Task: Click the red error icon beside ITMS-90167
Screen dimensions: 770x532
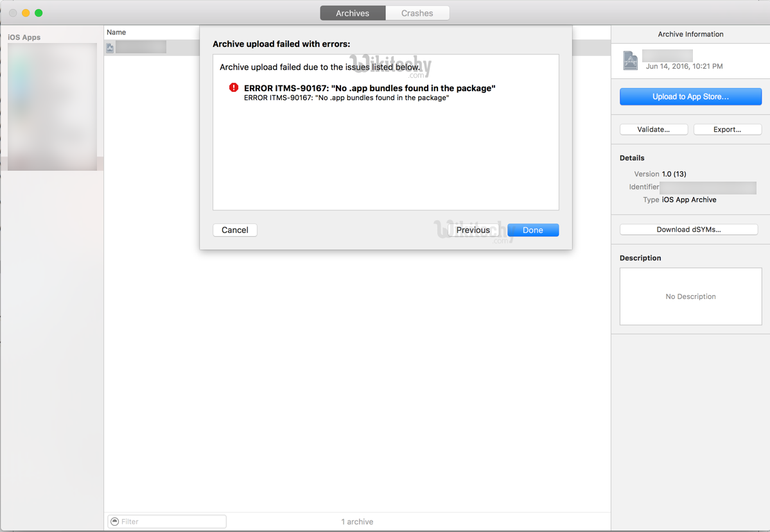Action: 234,88
